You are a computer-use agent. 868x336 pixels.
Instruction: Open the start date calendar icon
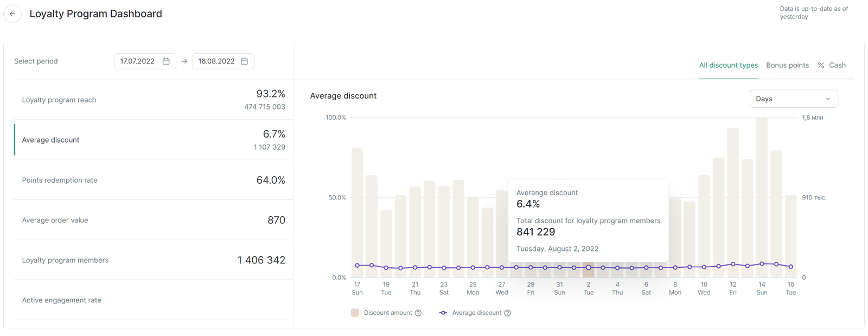(166, 61)
